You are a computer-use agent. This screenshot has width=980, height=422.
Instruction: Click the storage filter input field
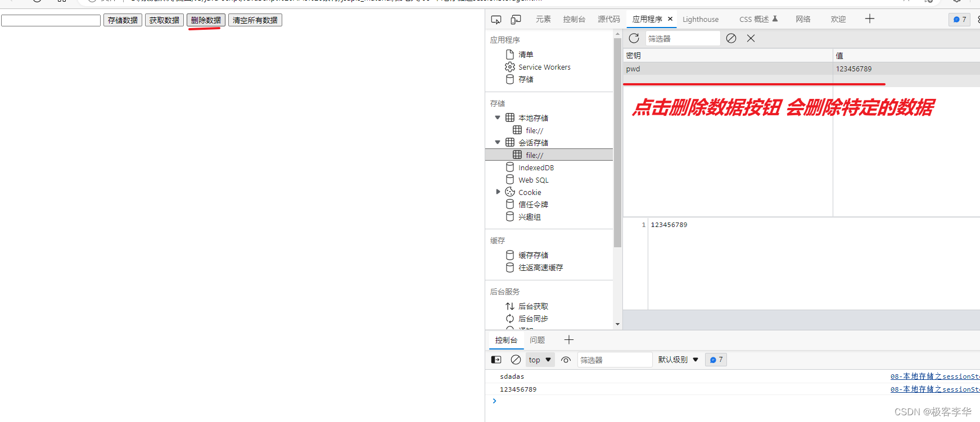click(x=683, y=39)
